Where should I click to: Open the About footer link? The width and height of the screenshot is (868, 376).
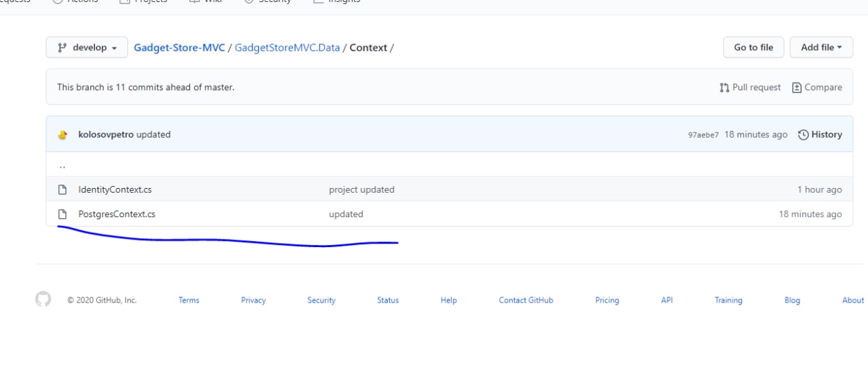pos(853,300)
